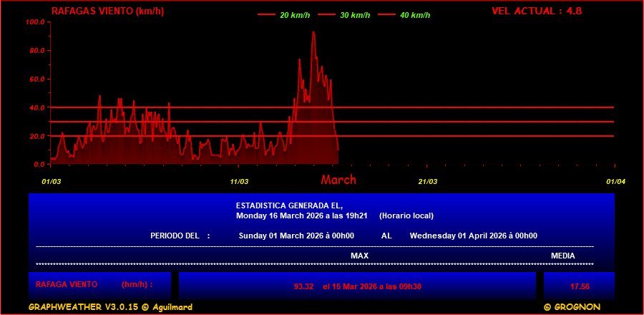
Task: Click the VEL ACTUAL 4.8 reading
Action: coord(536,11)
